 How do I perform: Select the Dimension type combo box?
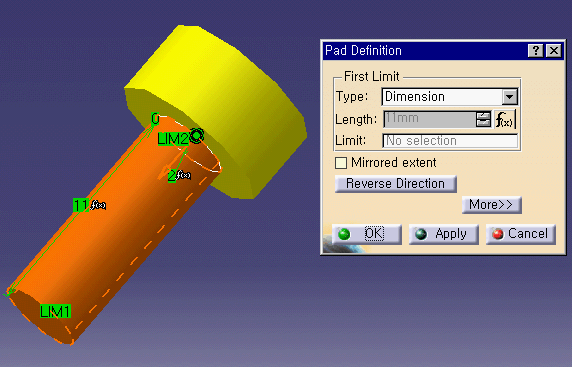449,97
